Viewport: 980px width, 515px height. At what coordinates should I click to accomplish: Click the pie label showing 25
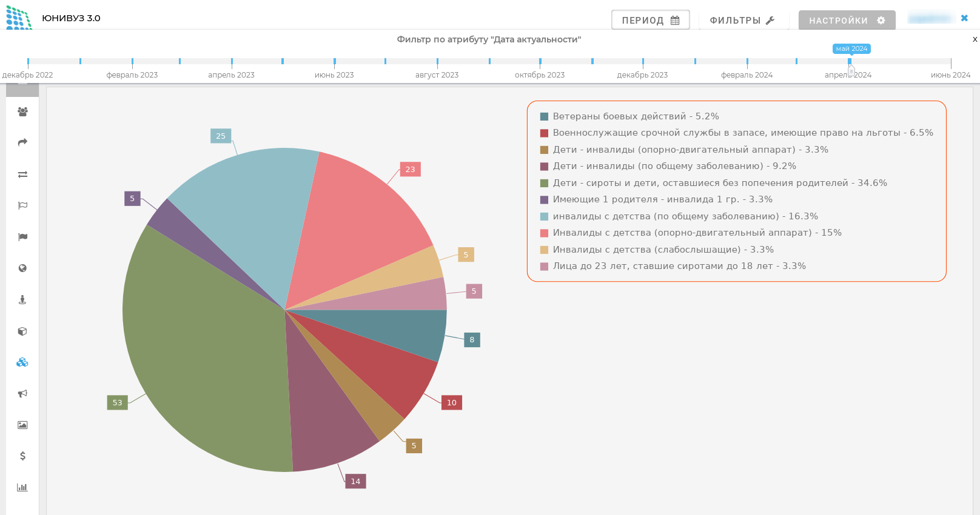221,136
